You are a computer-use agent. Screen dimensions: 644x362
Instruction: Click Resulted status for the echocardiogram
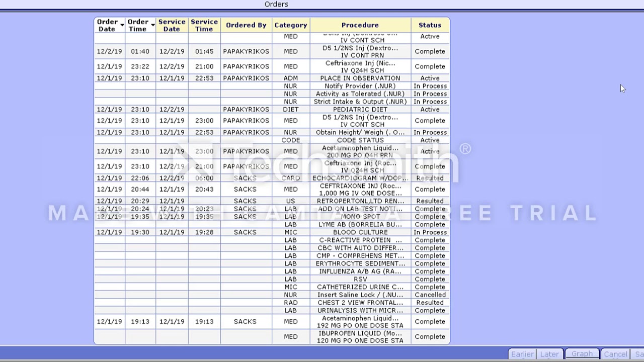click(x=430, y=178)
